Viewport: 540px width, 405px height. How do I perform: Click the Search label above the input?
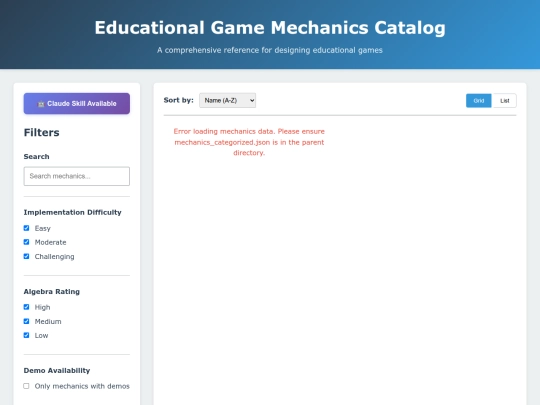click(37, 157)
